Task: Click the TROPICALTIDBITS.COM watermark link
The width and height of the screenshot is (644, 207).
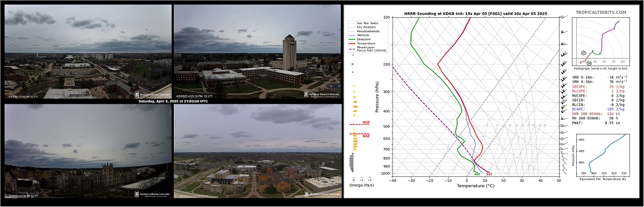Action: click(x=601, y=13)
